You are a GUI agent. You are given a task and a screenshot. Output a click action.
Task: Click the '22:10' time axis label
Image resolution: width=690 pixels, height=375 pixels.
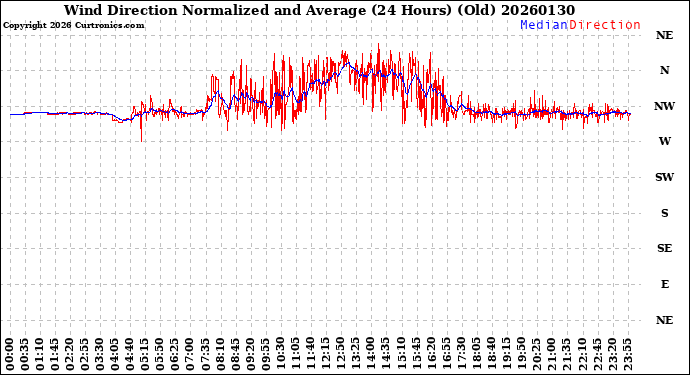click(x=582, y=355)
